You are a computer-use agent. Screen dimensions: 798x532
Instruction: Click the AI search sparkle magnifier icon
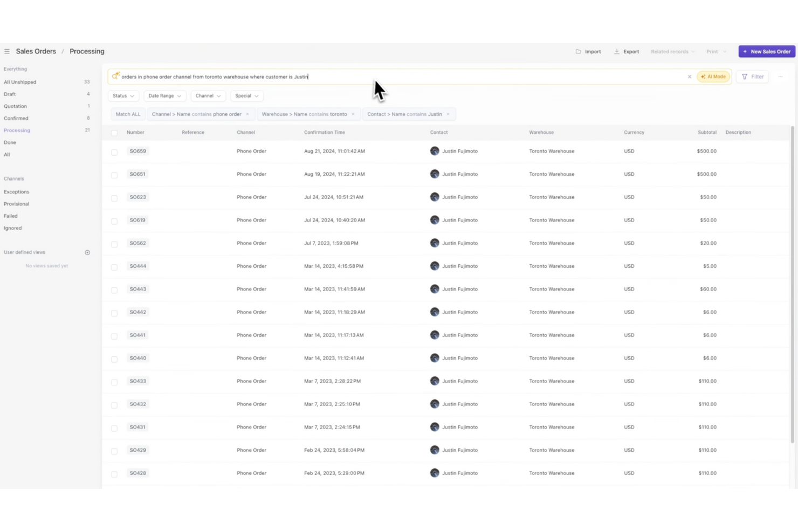[x=115, y=76]
